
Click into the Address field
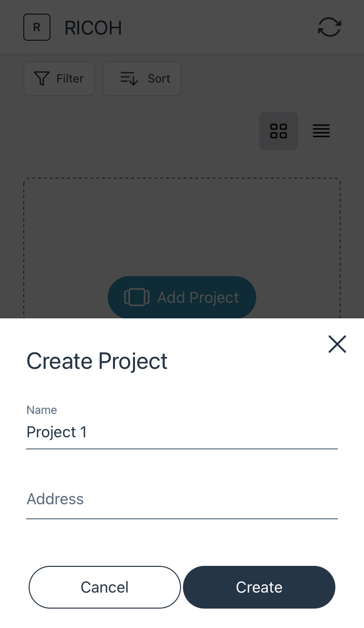click(x=182, y=499)
